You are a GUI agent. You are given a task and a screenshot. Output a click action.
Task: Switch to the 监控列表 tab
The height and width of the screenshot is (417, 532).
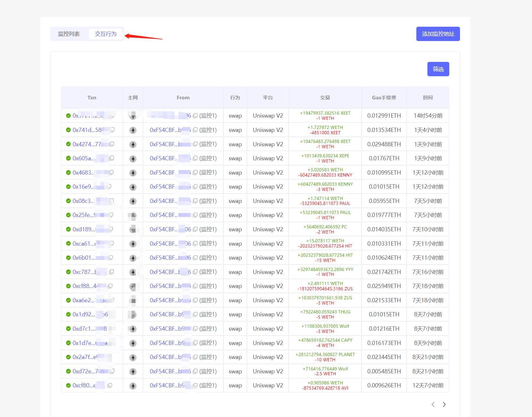69,34
